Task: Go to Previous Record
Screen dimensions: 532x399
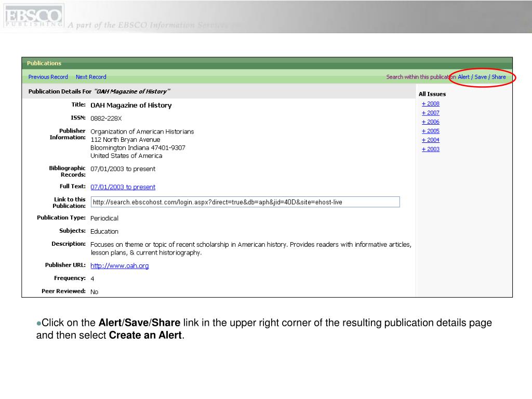Action: point(48,77)
